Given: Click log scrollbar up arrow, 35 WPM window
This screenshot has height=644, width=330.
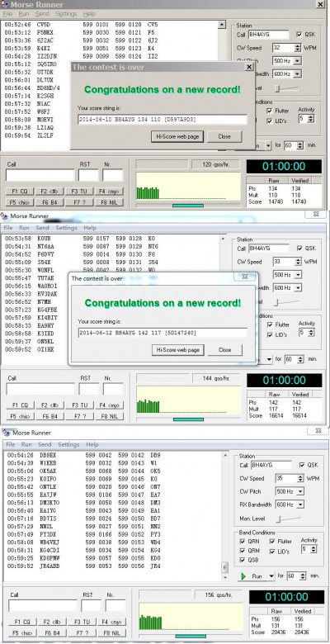Looking at the screenshot, I should [224, 455].
